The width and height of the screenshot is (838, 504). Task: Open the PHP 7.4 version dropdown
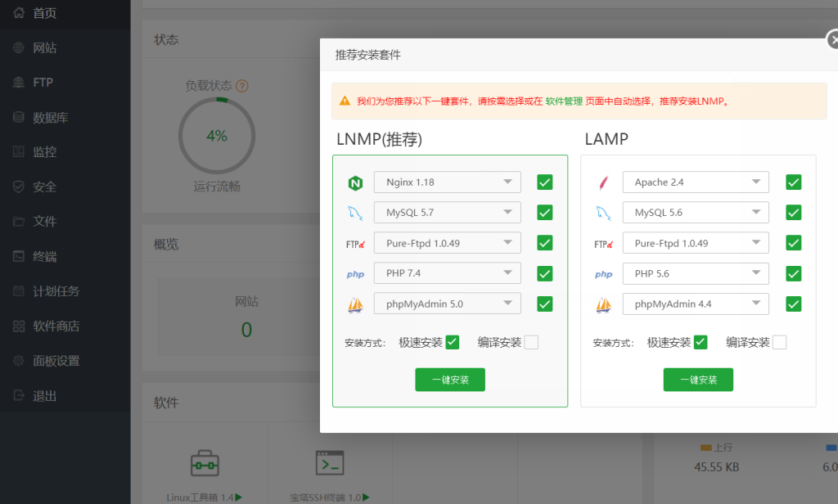coord(448,273)
